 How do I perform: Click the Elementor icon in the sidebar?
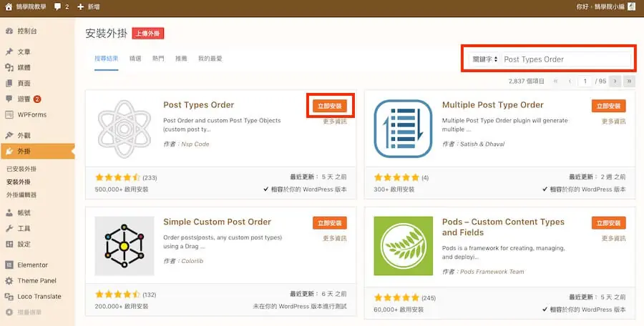(9, 265)
